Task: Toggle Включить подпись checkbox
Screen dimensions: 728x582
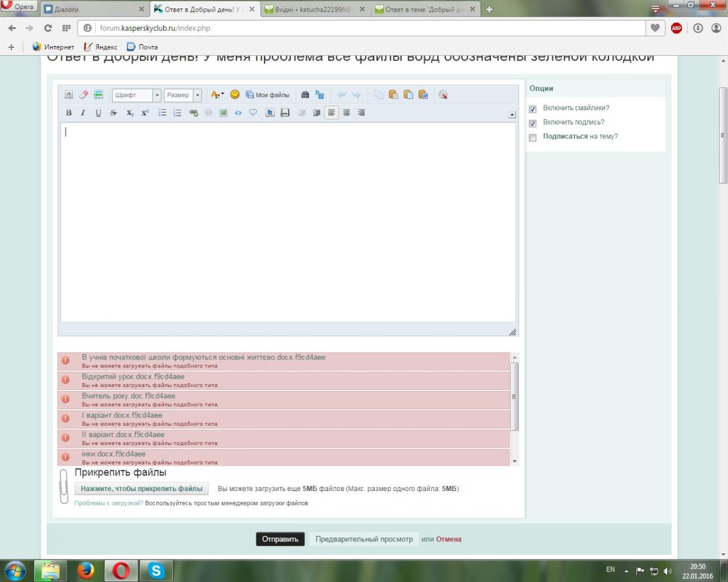Action: (533, 123)
